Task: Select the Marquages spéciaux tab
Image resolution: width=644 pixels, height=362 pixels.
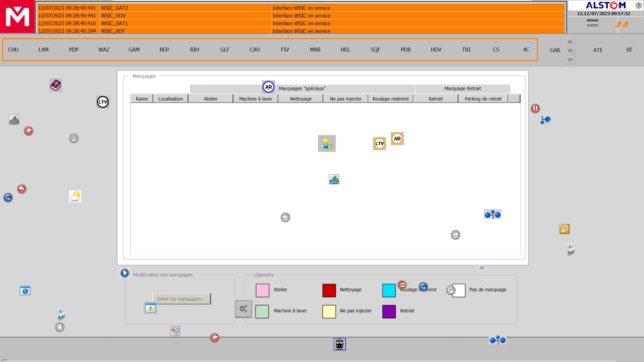Action: (x=302, y=88)
